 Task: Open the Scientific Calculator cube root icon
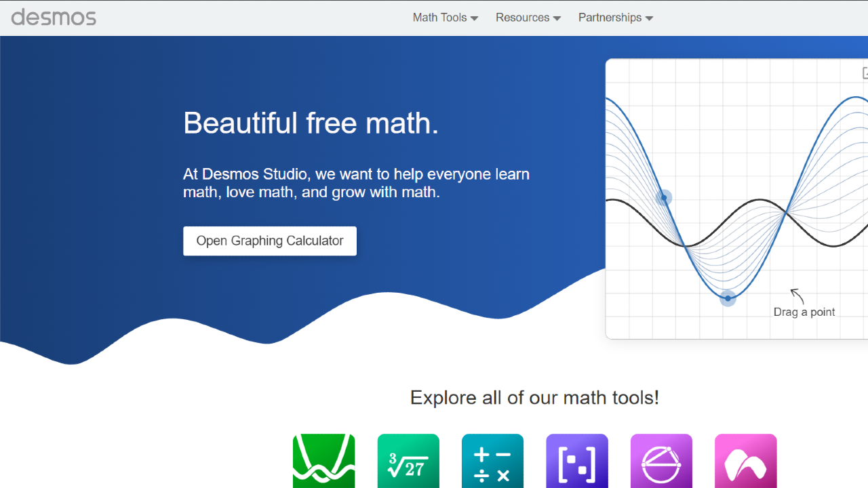click(408, 461)
